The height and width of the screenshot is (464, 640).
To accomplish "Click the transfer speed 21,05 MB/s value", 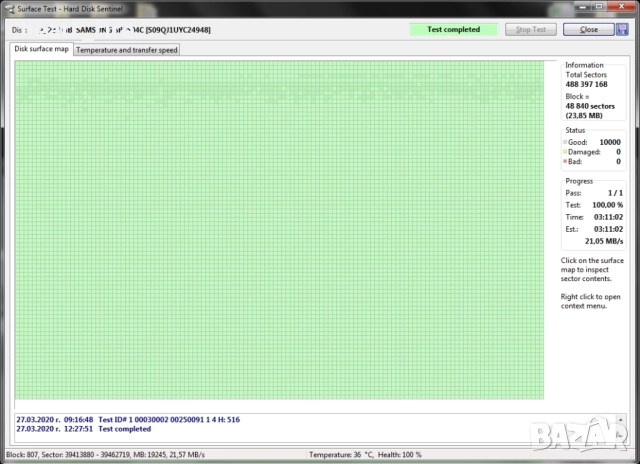I will tap(603, 241).
